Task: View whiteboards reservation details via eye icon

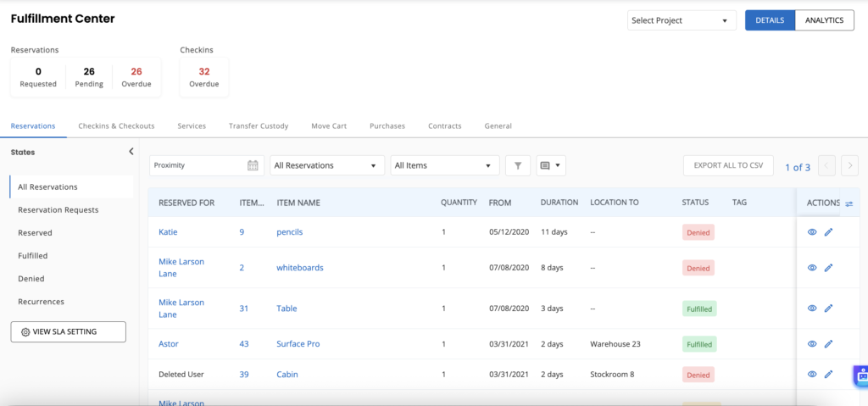Action: (x=812, y=268)
